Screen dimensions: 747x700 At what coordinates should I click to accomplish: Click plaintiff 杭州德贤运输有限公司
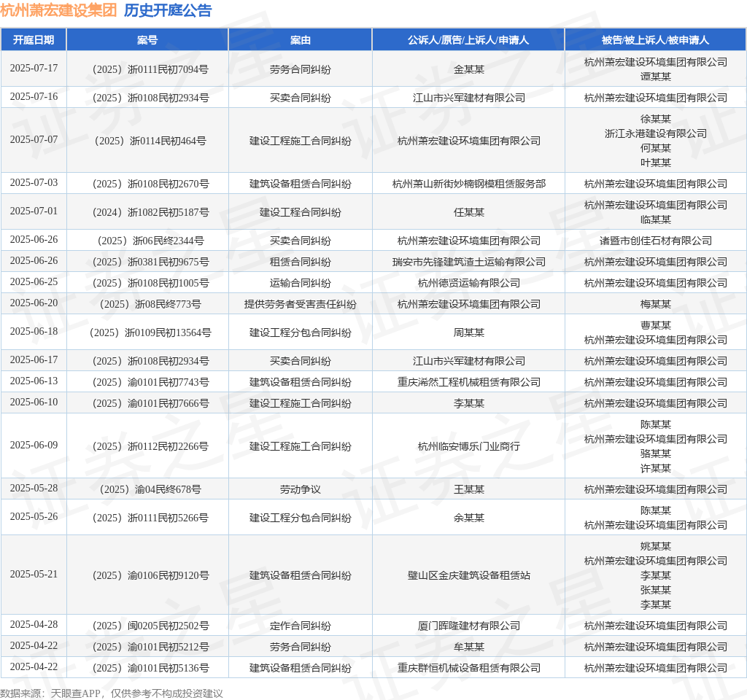[469, 284]
